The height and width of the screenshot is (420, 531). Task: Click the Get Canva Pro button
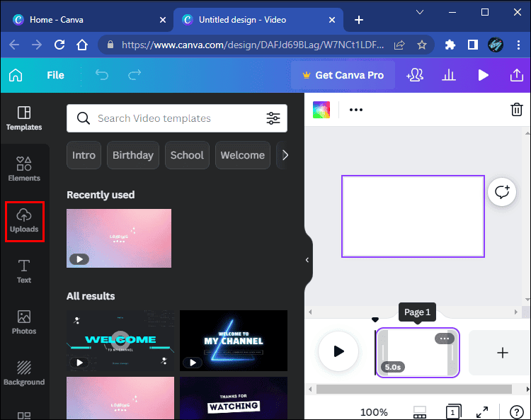click(x=343, y=75)
